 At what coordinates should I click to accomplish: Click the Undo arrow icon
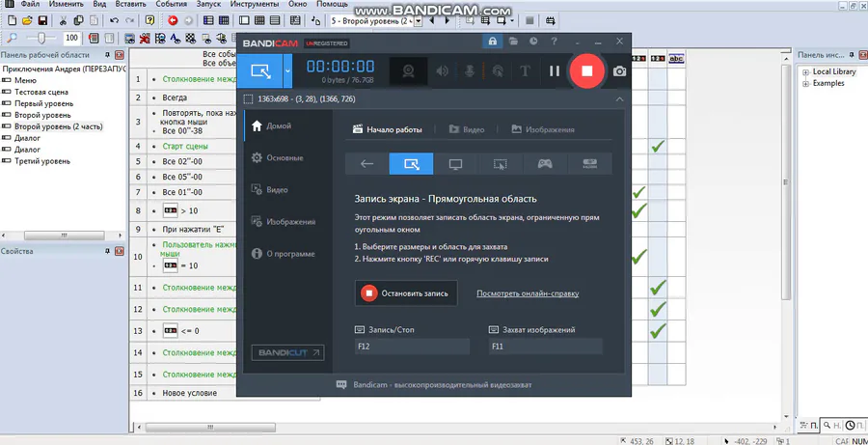[x=114, y=20]
